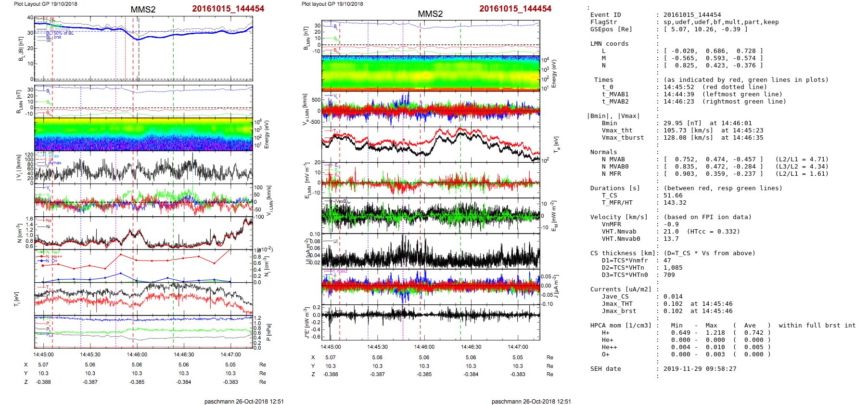The height and width of the screenshot is (405, 868).
Task: Click the left 'paschmann 26-Oct-2018 12:51' footer
Action: (x=243, y=401)
